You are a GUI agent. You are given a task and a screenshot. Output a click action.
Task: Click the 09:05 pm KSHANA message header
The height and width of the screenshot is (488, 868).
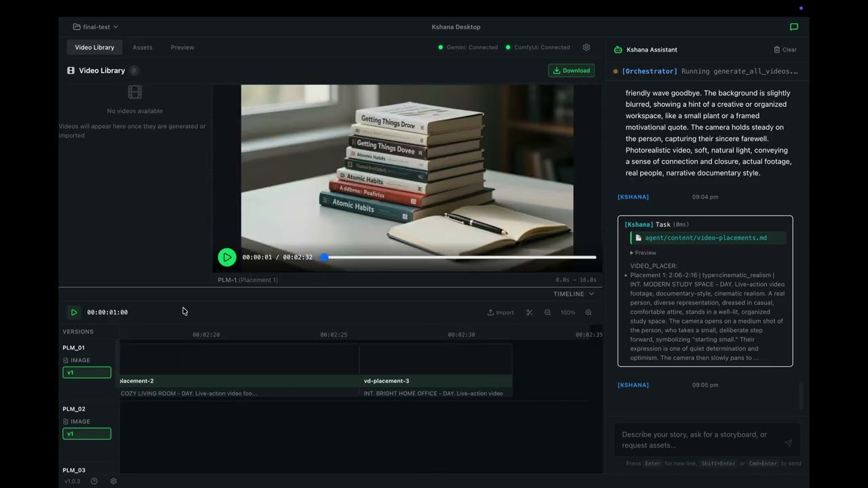click(x=668, y=385)
